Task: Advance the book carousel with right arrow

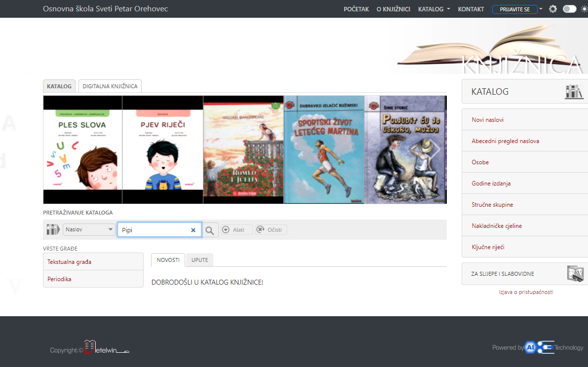Action: click(435, 149)
